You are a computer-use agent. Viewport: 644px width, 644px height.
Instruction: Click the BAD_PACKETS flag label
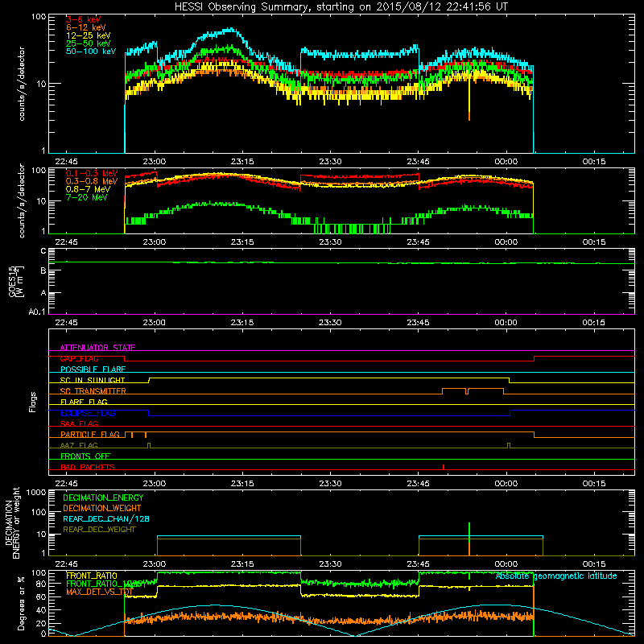click(88, 468)
